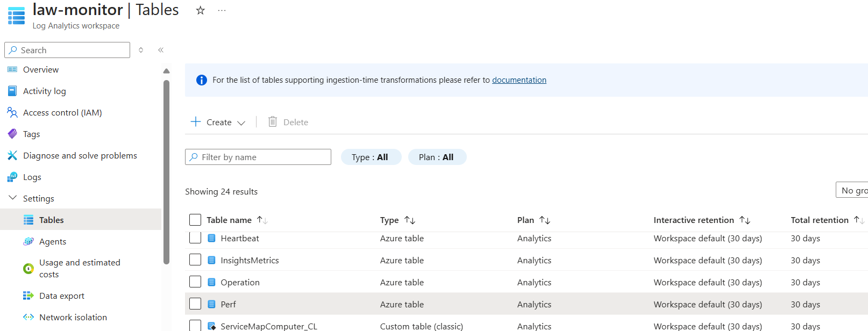Favorite this page with the star icon
This screenshot has width=868, height=331.
[200, 10]
